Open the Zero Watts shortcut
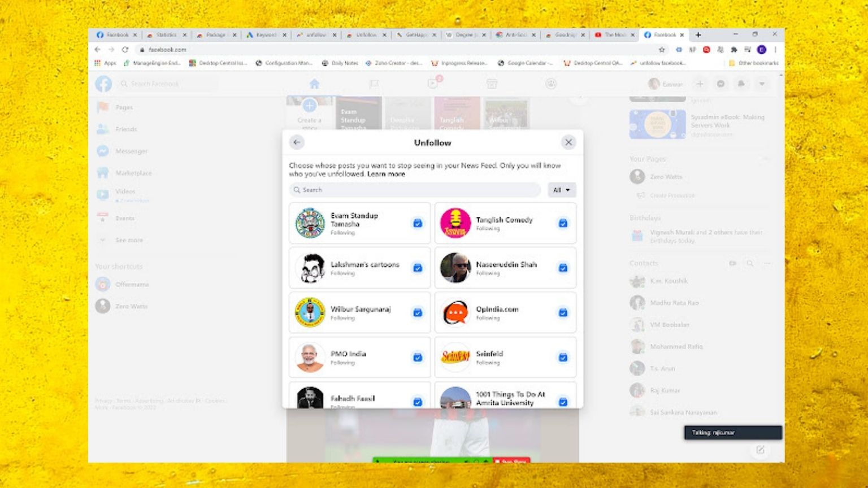The image size is (868, 488). coord(131,306)
